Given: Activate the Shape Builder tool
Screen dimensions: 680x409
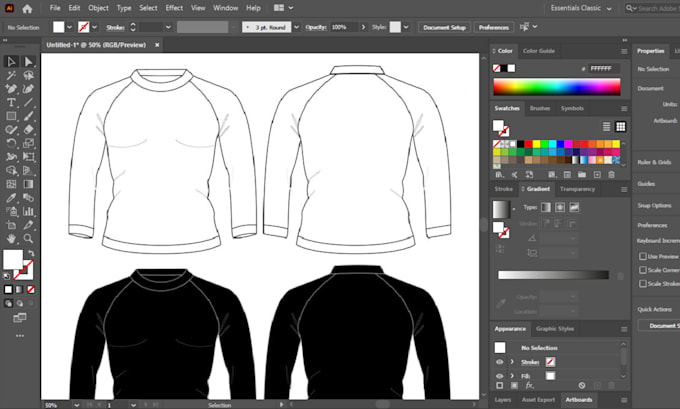Looking at the screenshot, I should (x=11, y=170).
